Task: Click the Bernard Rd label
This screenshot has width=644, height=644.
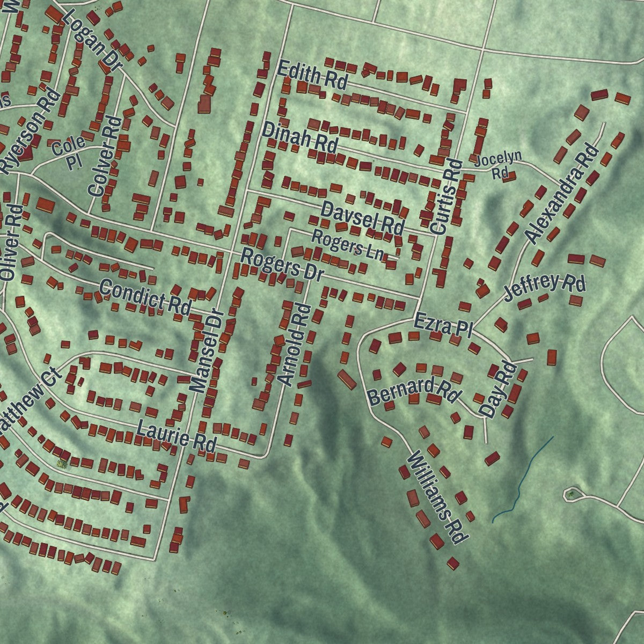Action: pyautogui.click(x=414, y=391)
